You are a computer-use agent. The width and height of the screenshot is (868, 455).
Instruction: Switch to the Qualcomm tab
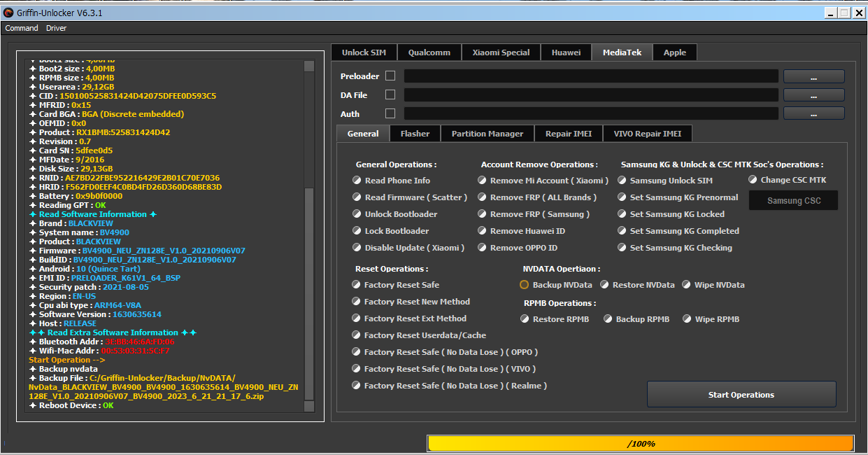coord(429,52)
